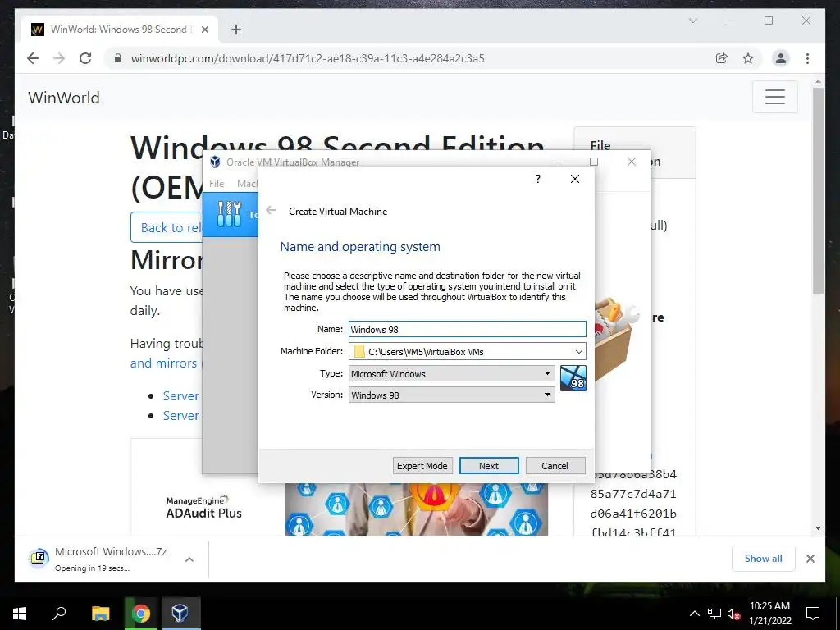The width and height of the screenshot is (840, 630).
Task: Click the network tray icon
Action: tap(714, 614)
